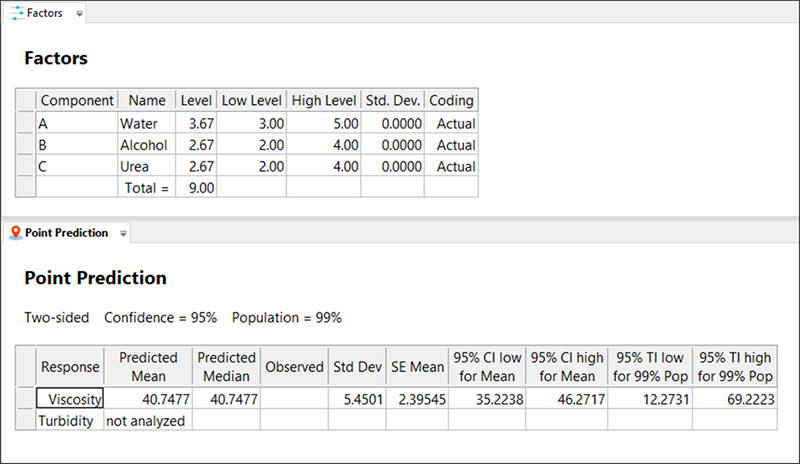Screen dimensions: 800x464
Task: Click the empty Observed cell for Viscosity
Action: (294, 400)
